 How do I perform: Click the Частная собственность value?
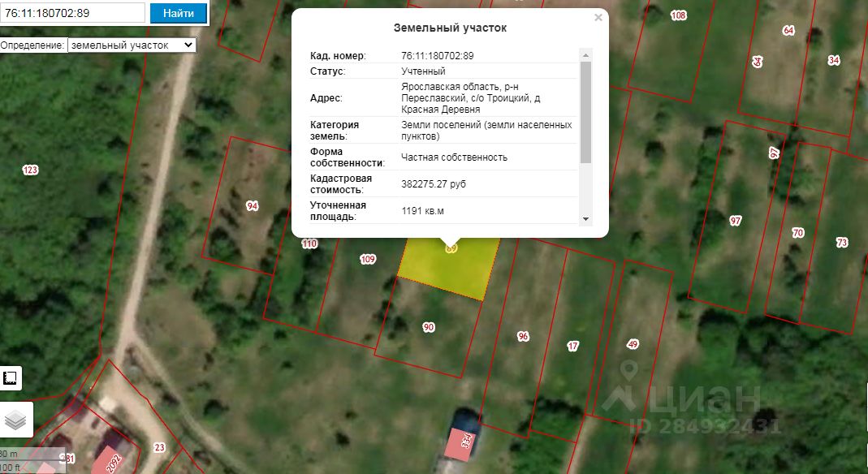click(x=455, y=157)
